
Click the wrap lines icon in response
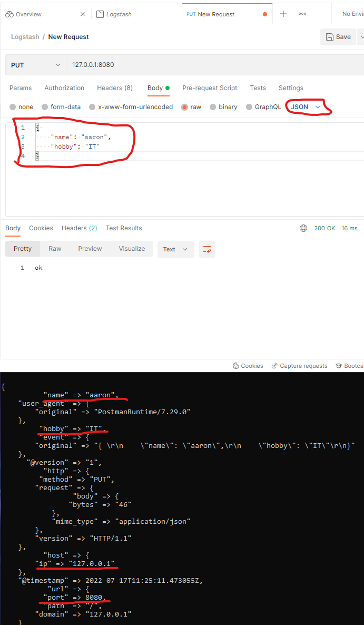[x=207, y=249]
